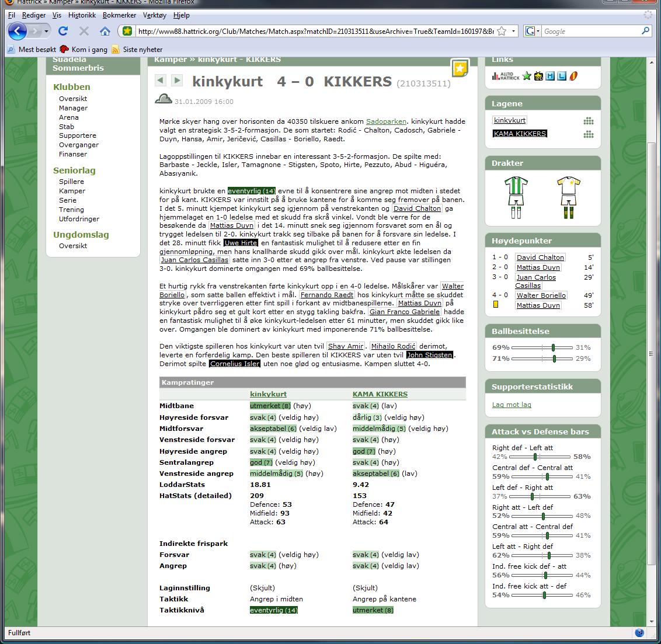Click the red-yellow oval icon in Links
The height and width of the screenshot is (644, 661).
tap(573, 76)
